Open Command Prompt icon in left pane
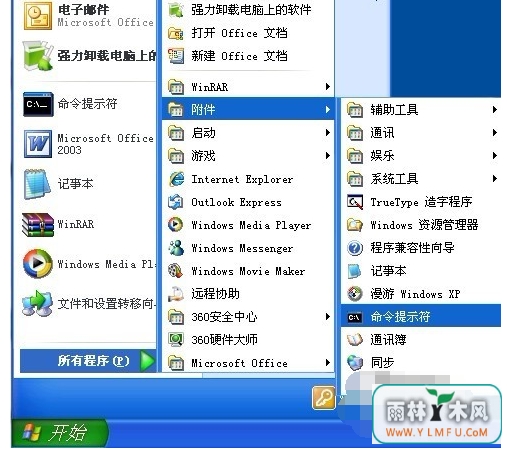This screenshot has height=449, width=507. pos(38,104)
